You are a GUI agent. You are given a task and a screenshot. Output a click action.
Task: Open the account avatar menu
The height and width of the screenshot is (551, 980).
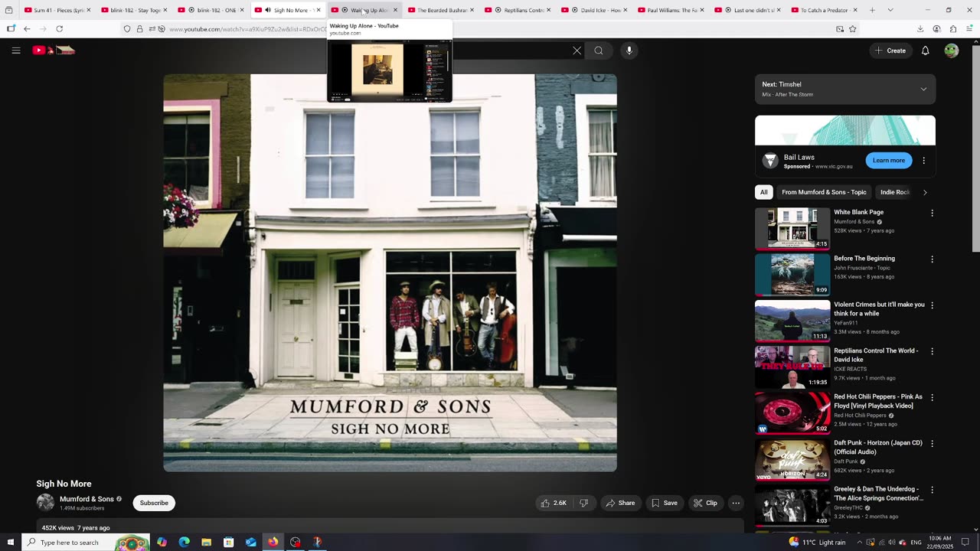[x=952, y=51]
